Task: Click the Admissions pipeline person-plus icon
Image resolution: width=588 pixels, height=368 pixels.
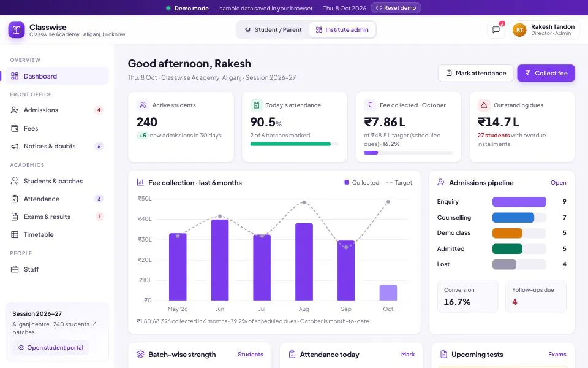Action: (441, 183)
